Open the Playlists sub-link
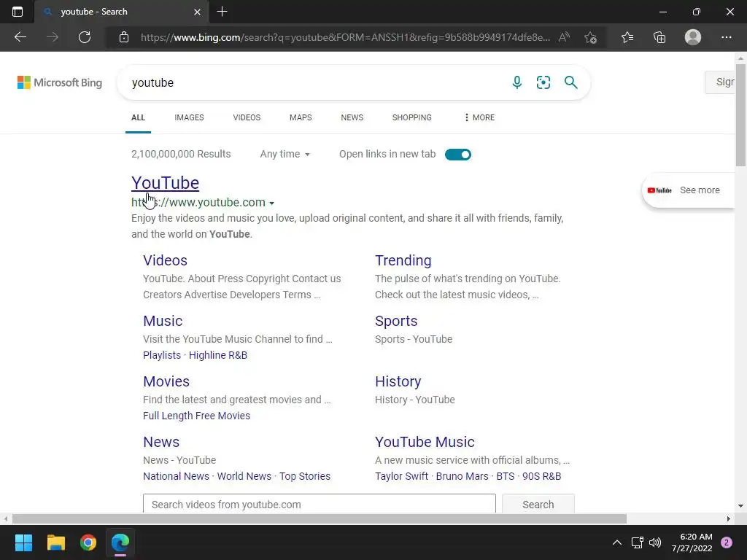This screenshot has width=747, height=560. [x=162, y=355]
